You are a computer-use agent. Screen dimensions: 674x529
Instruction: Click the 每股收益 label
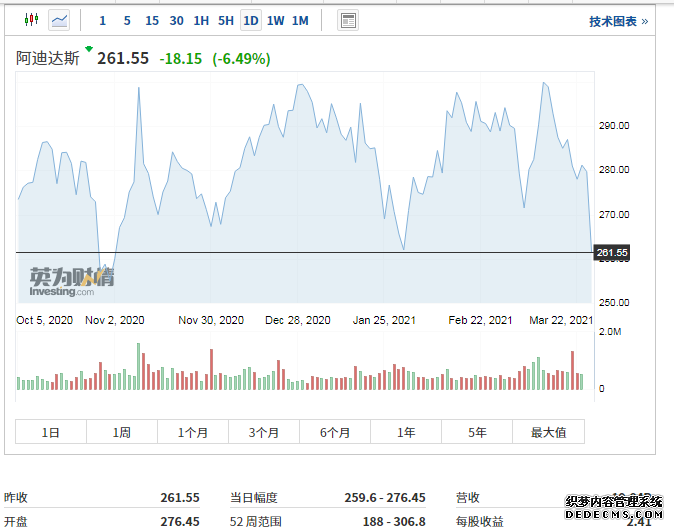479,521
